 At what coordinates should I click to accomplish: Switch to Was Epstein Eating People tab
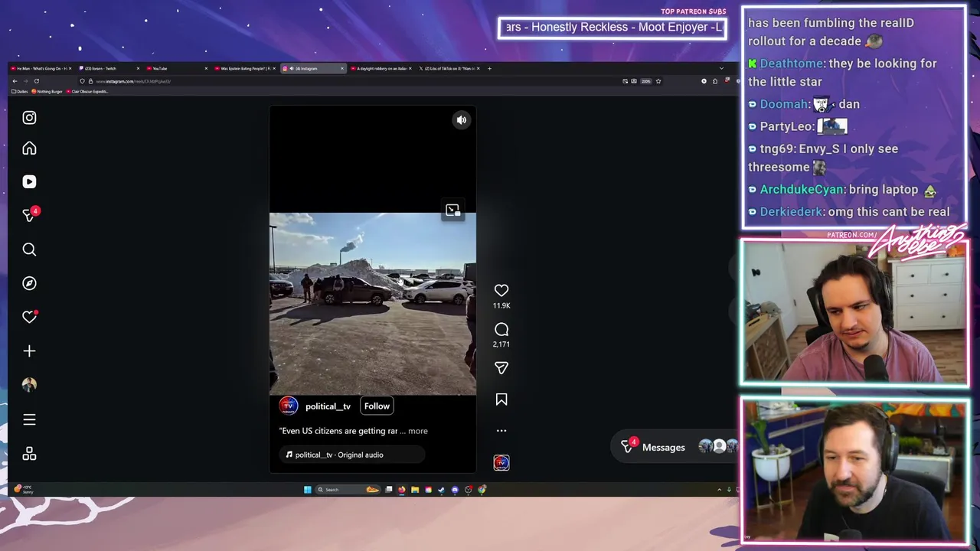coord(246,69)
